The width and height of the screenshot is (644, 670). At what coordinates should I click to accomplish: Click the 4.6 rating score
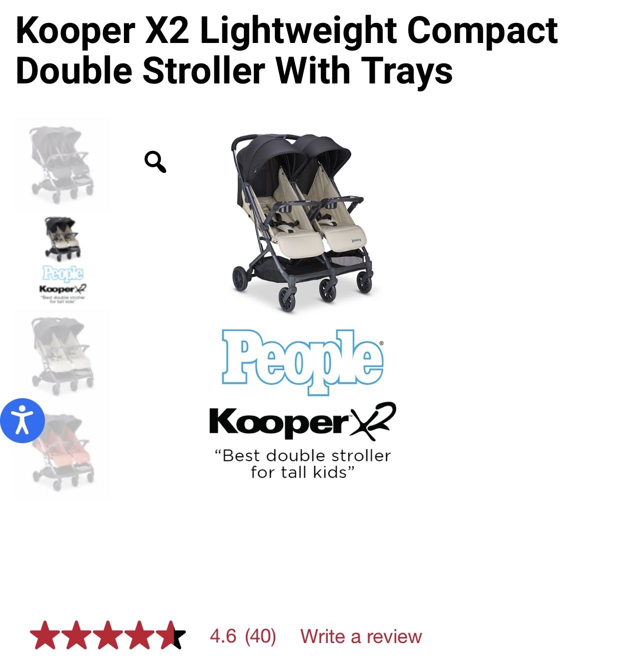pos(223,636)
